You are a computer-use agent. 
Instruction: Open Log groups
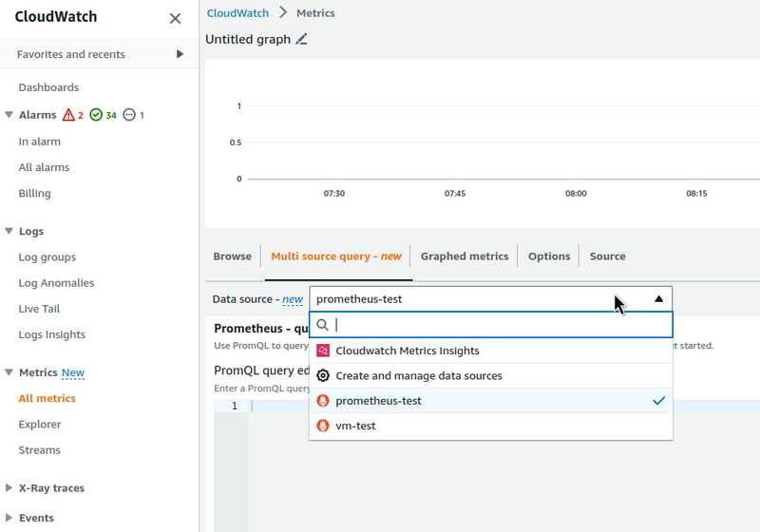click(47, 256)
